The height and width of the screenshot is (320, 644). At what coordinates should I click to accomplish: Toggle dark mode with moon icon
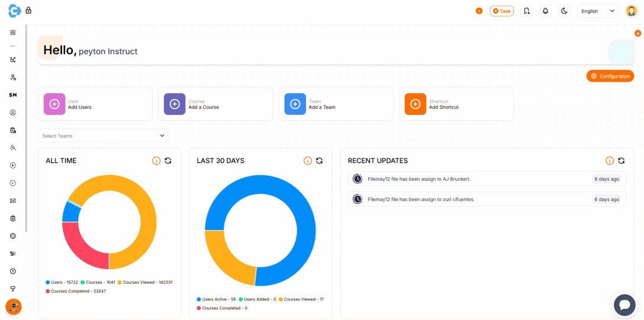(564, 11)
